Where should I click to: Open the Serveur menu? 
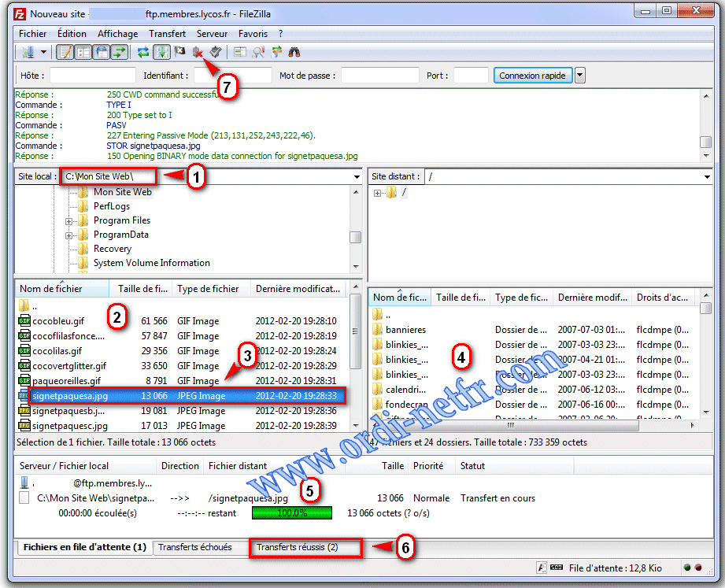tap(213, 34)
